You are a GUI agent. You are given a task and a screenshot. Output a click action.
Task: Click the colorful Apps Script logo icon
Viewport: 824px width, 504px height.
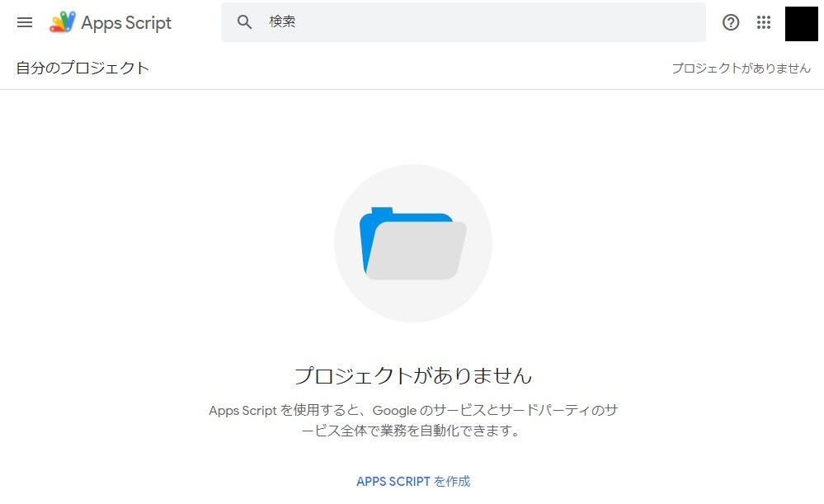pyautogui.click(x=63, y=22)
